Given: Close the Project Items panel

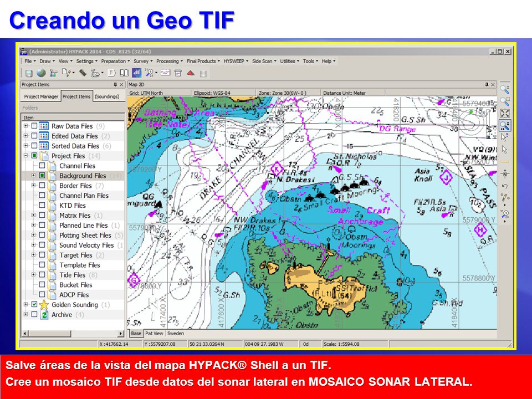Looking at the screenshot, I should 121,84.
